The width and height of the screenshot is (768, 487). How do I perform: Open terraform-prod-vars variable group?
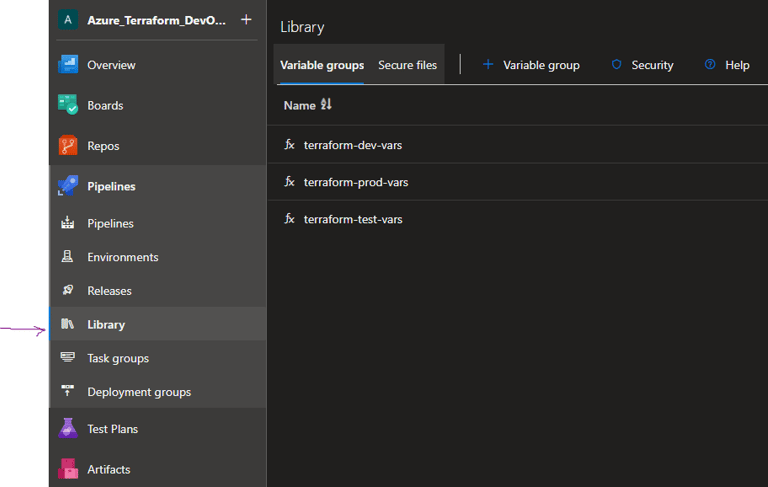coord(356,182)
